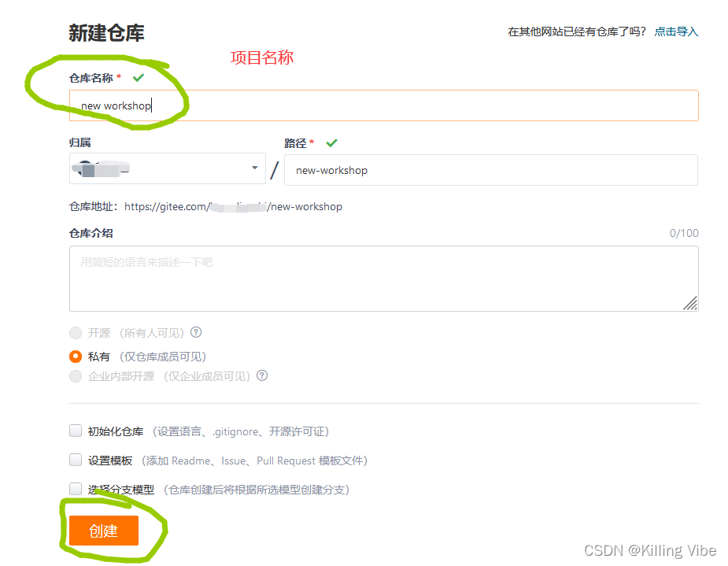Select the 开源 visibility option
Image resolution: width=728 pixels, height=566 pixels.
76,333
